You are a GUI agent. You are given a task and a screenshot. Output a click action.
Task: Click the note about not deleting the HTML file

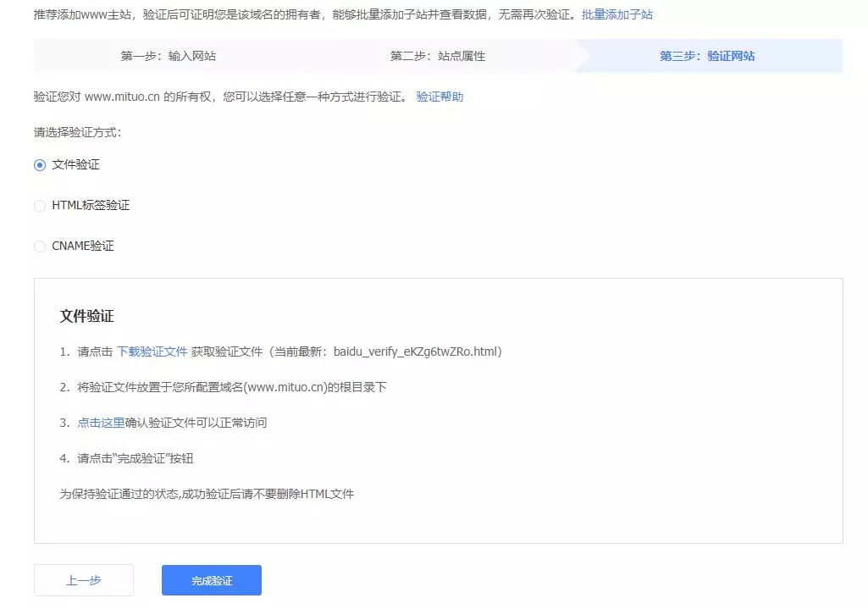(x=206, y=494)
